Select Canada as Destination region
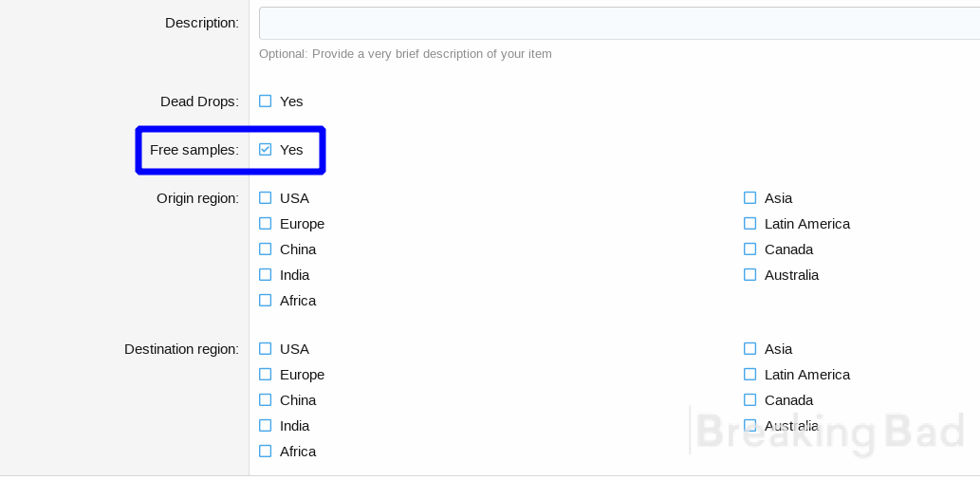 750,400
